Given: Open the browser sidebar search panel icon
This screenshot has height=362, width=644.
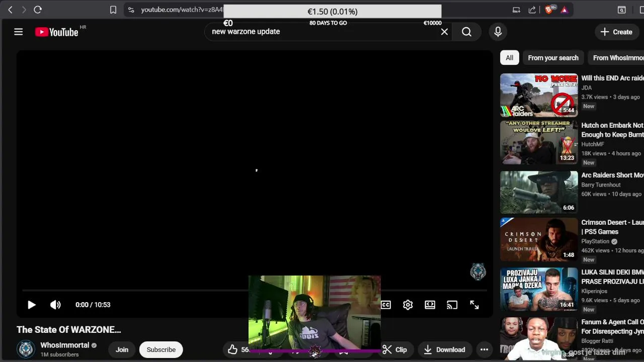Looking at the screenshot, I should (x=622, y=10).
